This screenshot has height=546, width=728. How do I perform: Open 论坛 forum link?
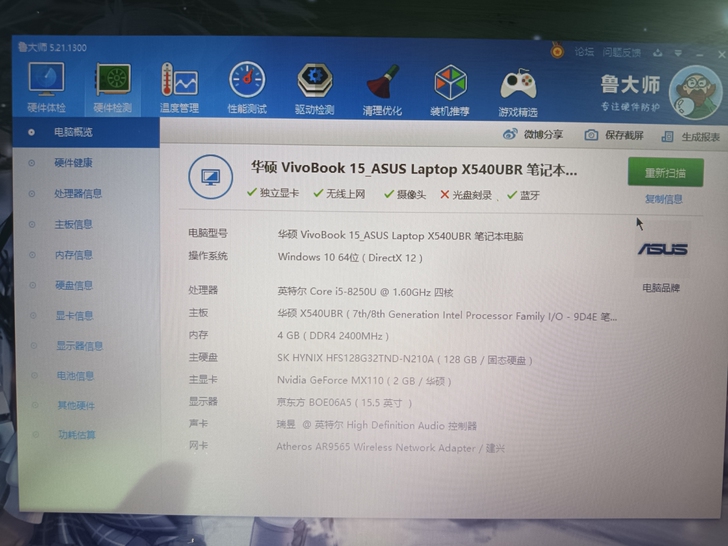tap(584, 52)
